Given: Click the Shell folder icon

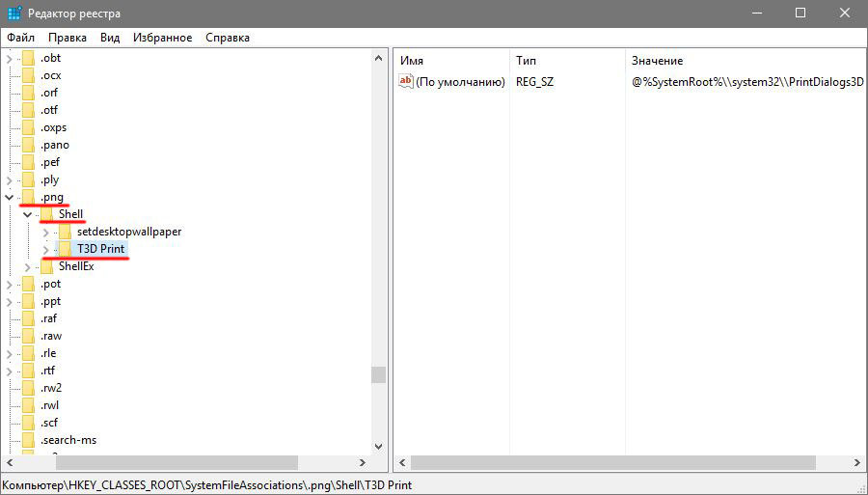Looking at the screenshot, I should click(46, 214).
